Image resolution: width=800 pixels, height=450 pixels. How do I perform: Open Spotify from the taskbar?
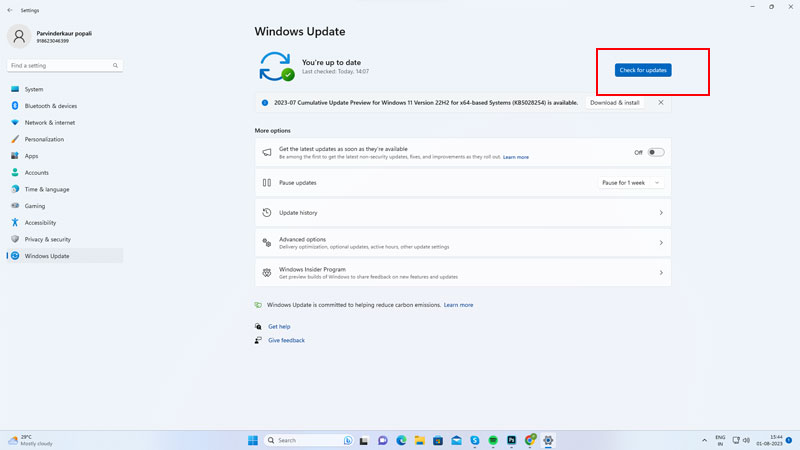[493, 440]
